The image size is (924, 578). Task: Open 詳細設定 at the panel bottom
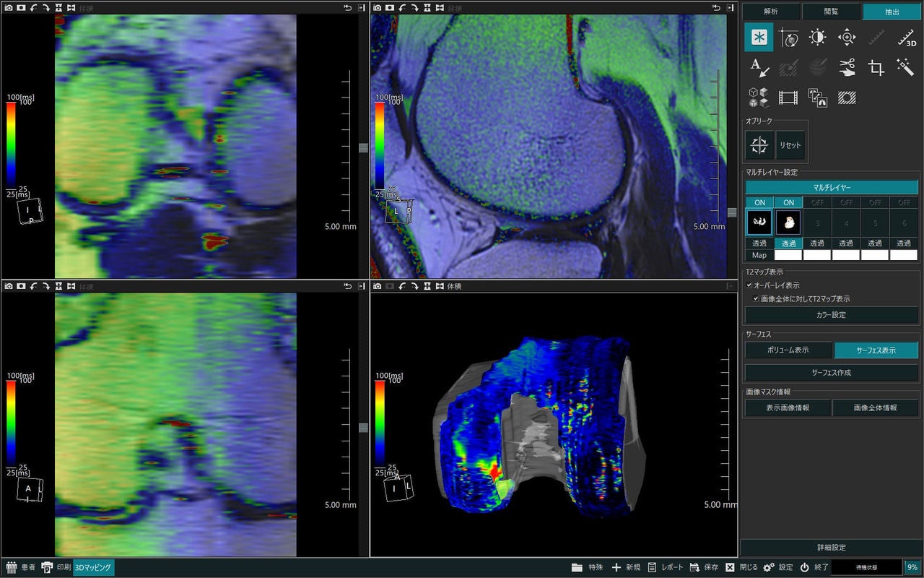[x=832, y=548]
